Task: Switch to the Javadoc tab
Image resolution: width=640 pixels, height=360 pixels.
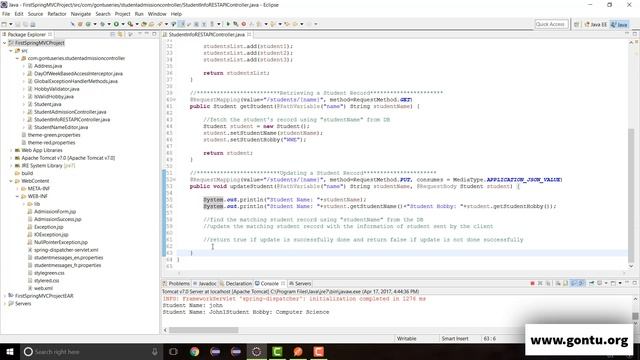Action: (x=204, y=283)
